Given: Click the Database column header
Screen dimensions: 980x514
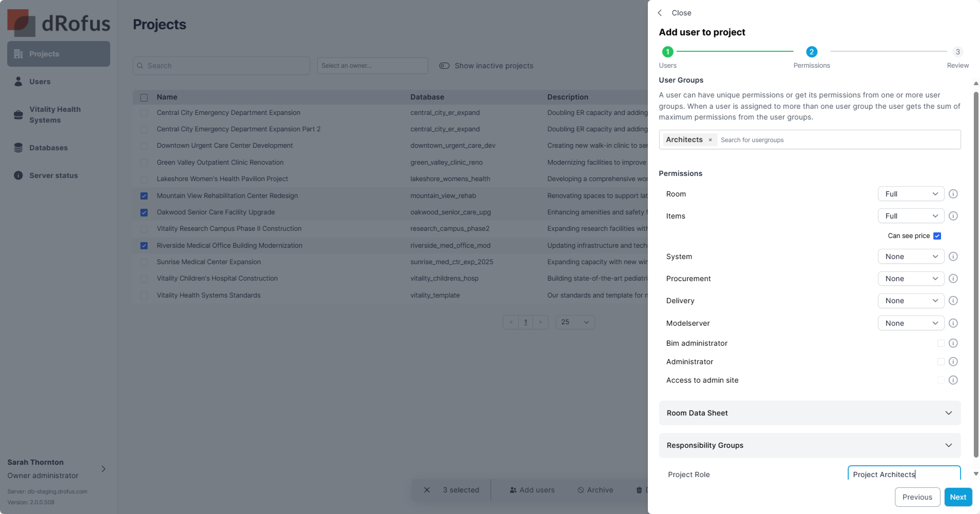Looking at the screenshot, I should coord(427,97).
